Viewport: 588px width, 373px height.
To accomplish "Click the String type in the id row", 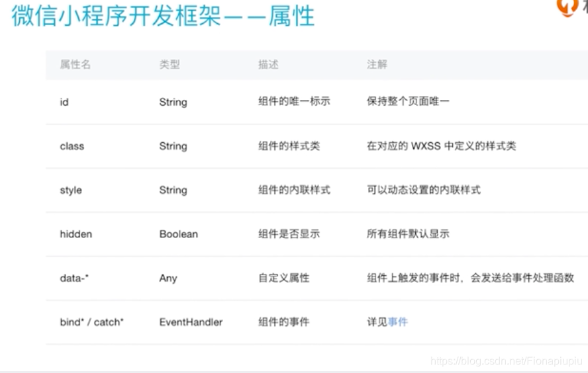I will click(x=173, y=102).
